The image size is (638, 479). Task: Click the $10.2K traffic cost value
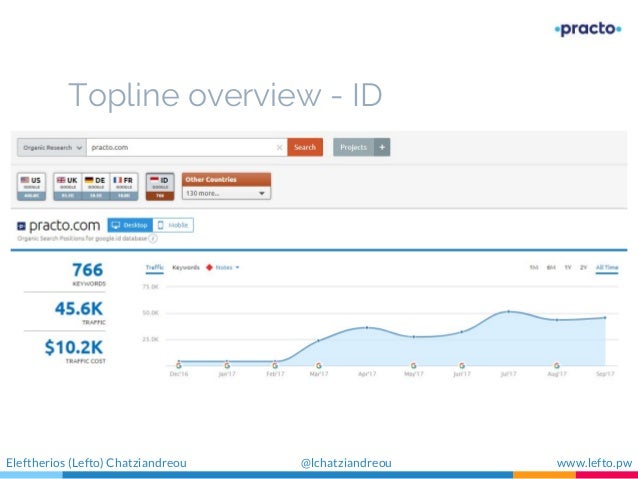74,347
